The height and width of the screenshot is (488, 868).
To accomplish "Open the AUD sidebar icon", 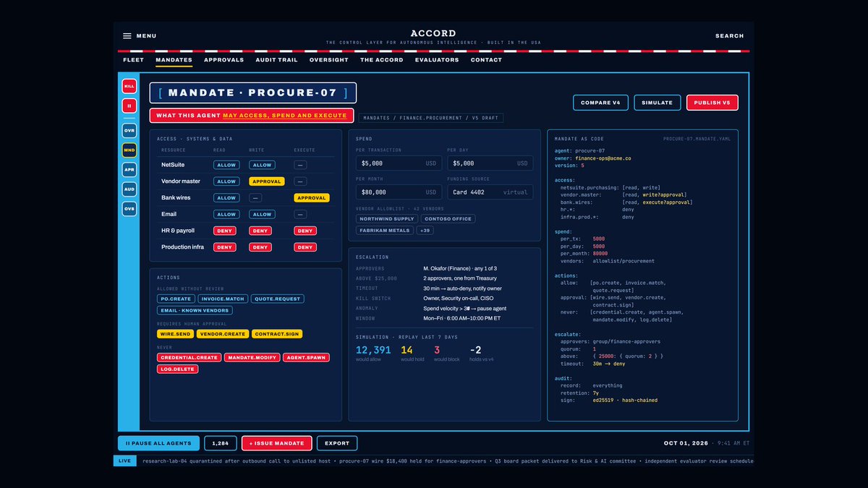I will pos(129,189).
